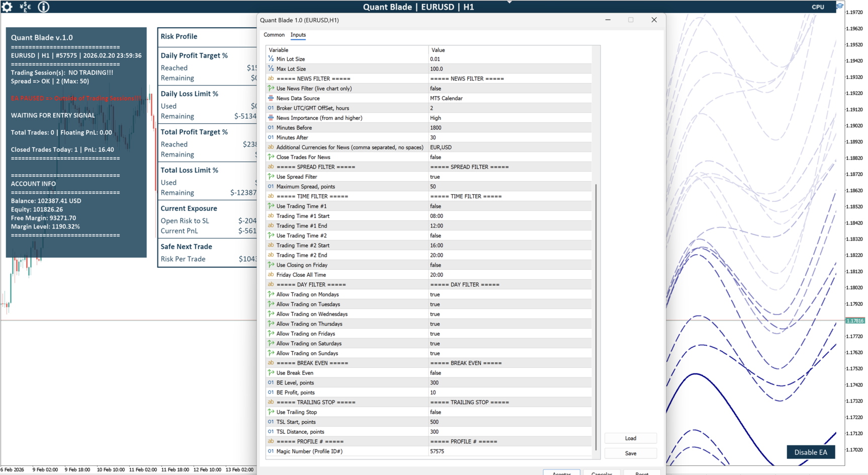Image resolution: width=868 pixels, height=475 pixels.
Task: Click the graduation cap icon beside CPU
Action: (839, 6)
